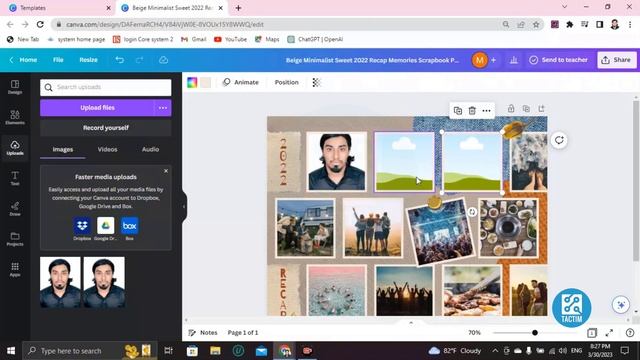
Task: Click the Undo arrow in top bar
Action: pos(120,60)
